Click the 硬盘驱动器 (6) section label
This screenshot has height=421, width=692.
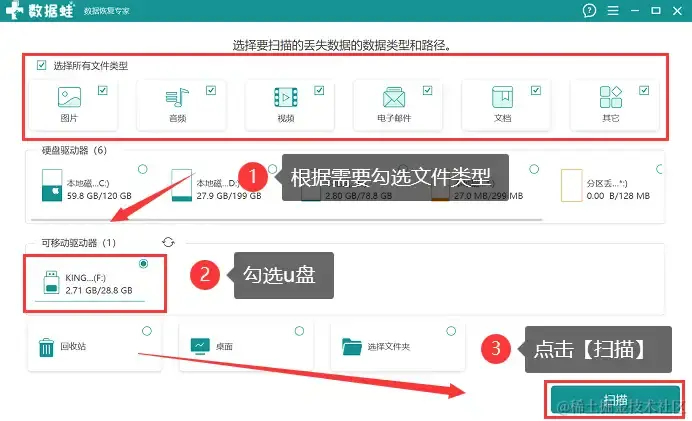pyautogui.click(x=74, y=150)
